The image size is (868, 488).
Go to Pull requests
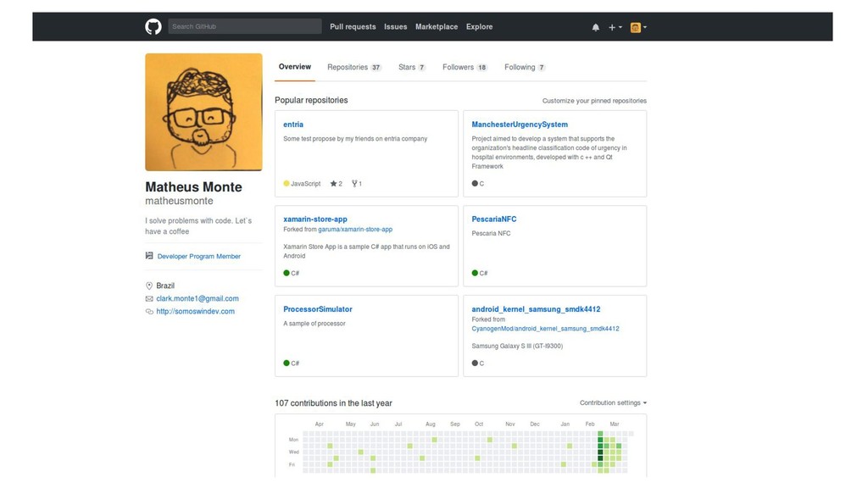pyautogui.click(x=353, y=26)
